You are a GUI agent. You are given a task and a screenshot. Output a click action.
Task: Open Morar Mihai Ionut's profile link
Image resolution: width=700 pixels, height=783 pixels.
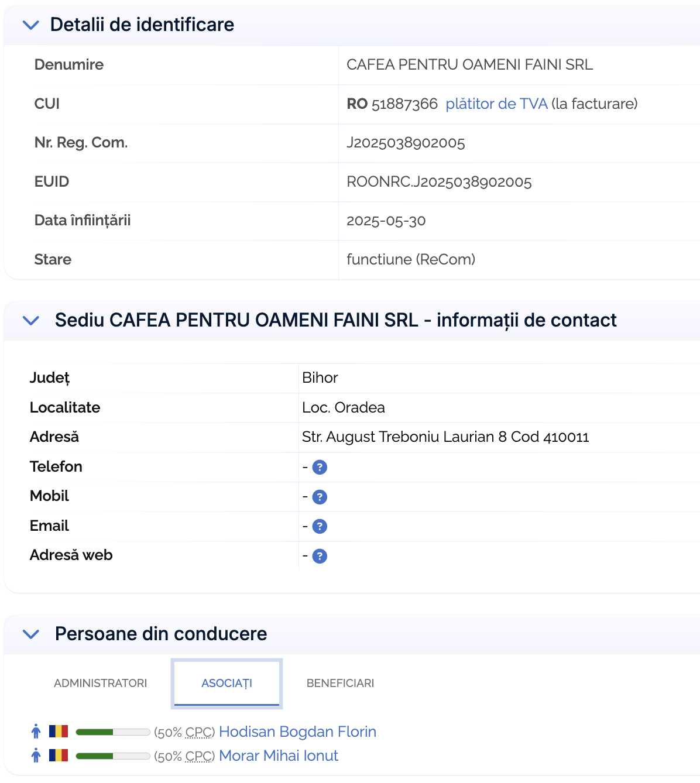click(x=279, y=755)
